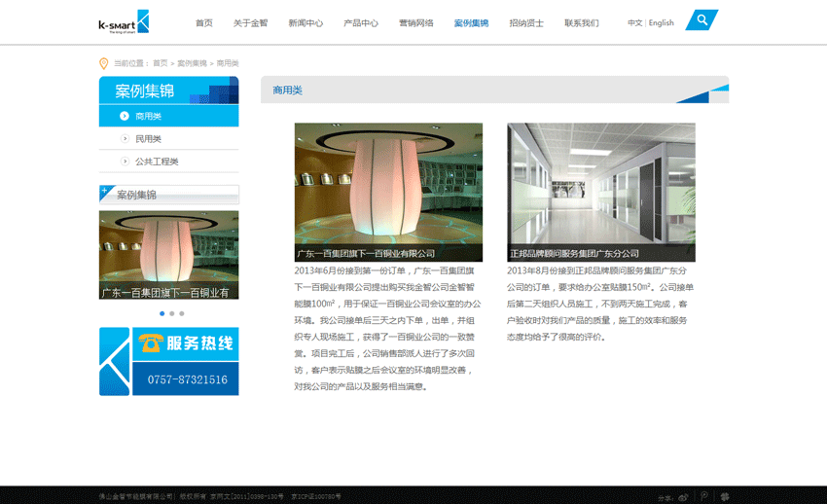Click the 服务热线 hotline banner
This screenshot has height=504, width=827.
168,361
